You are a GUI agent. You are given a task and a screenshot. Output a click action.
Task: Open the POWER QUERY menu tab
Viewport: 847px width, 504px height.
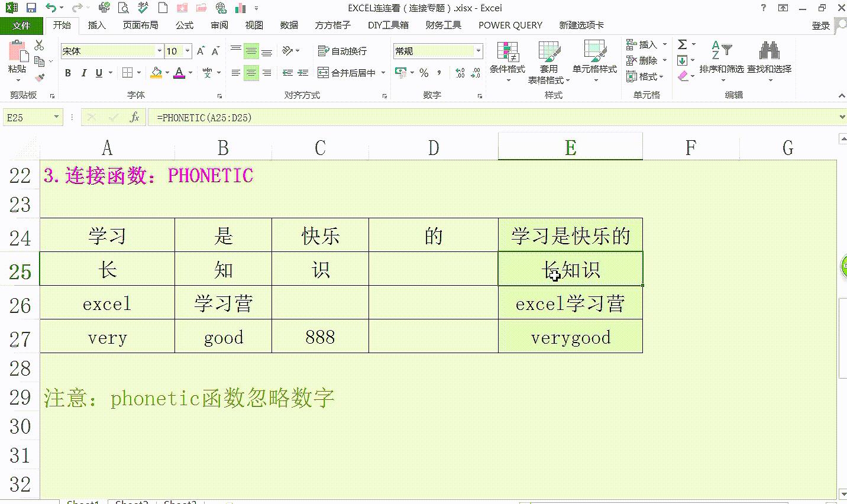pos(509,25)
